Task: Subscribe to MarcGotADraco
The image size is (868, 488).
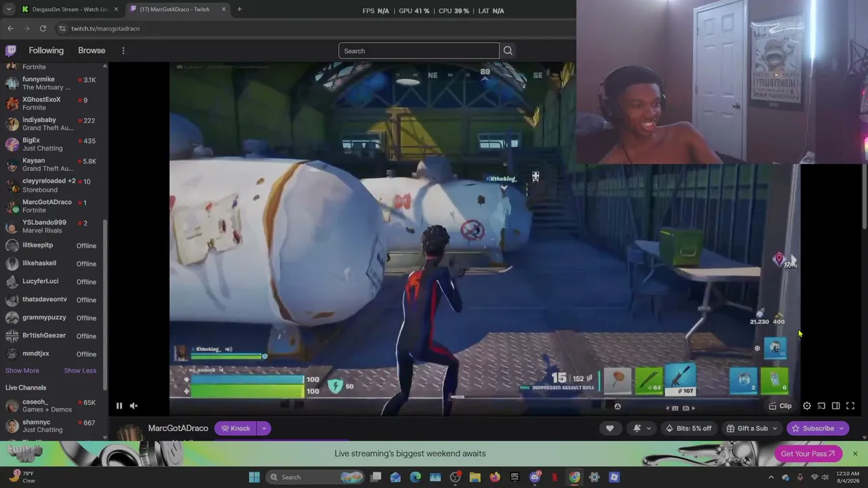Action: coord(817,428)
